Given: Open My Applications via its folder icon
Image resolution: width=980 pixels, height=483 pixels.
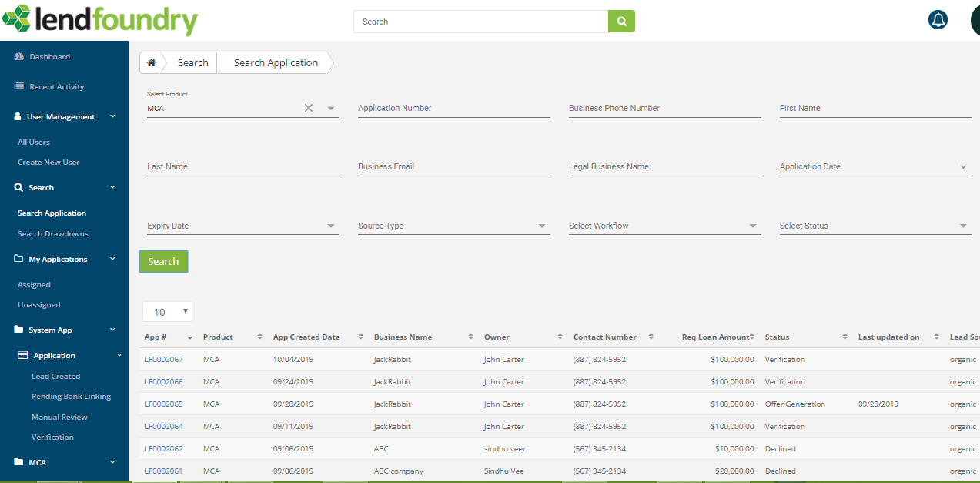Looking at the screenshot, I should (17, 259).
